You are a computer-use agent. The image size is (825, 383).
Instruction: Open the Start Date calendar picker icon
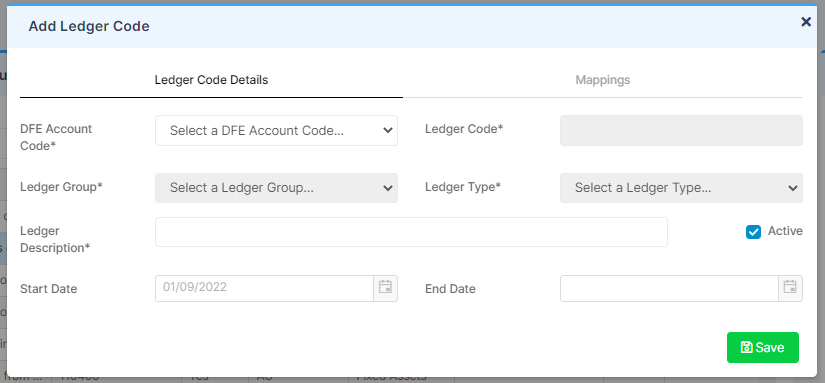[386, 288]
